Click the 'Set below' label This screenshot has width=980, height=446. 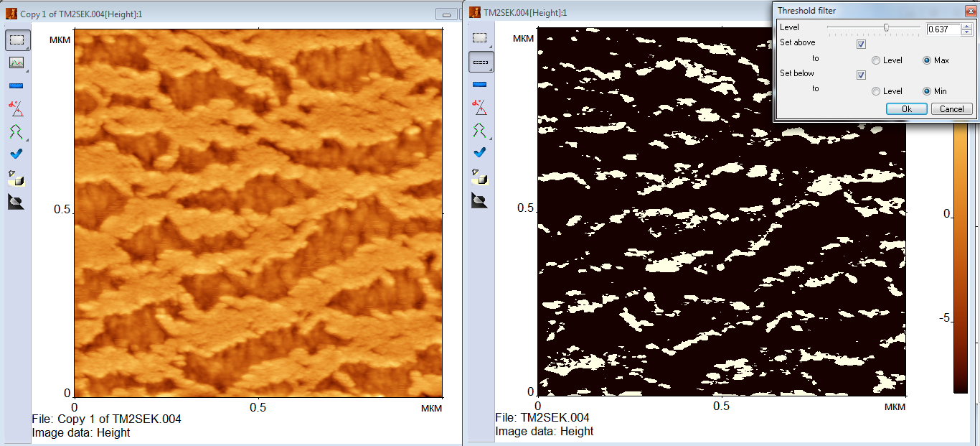click(x=798, y=73)
